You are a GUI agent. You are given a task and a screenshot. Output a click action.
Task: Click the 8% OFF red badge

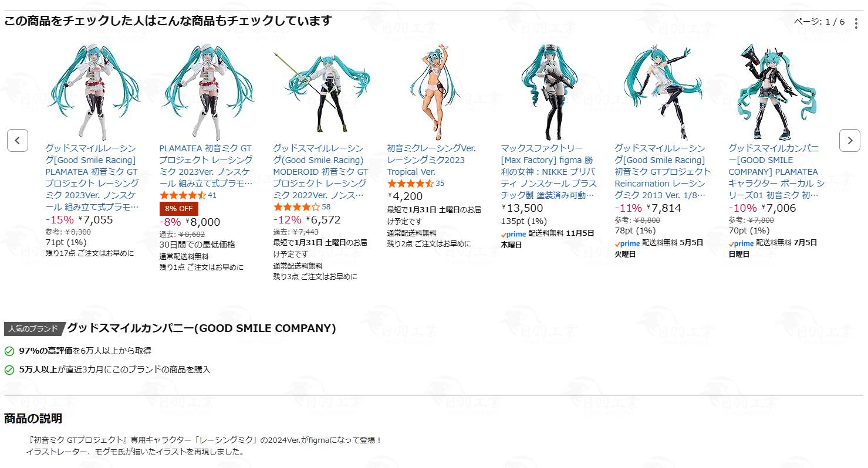tap(179, 209)
